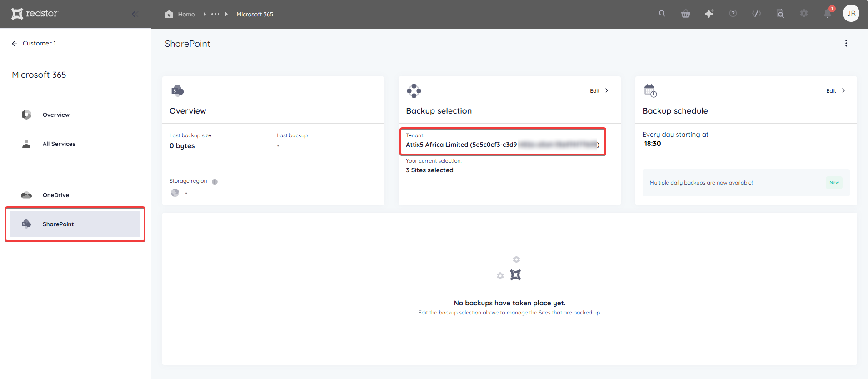Viewport: 868px width, 379px height.
Task: Edit the Backup selection
Action: point(599,91)
